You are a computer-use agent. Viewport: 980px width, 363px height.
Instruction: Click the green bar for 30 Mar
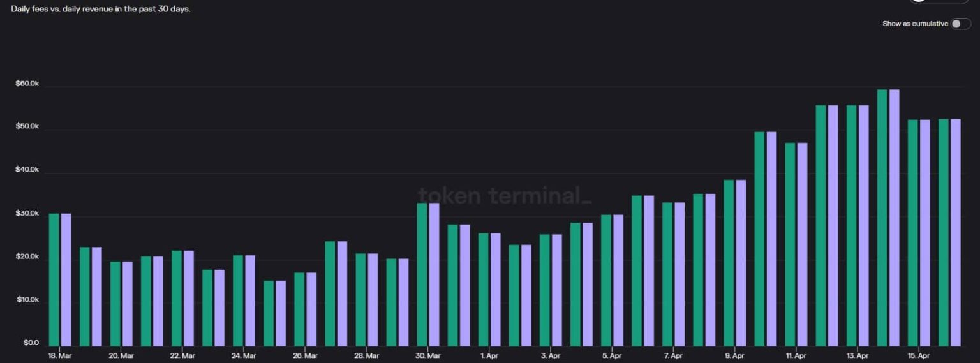click(422, 274)
